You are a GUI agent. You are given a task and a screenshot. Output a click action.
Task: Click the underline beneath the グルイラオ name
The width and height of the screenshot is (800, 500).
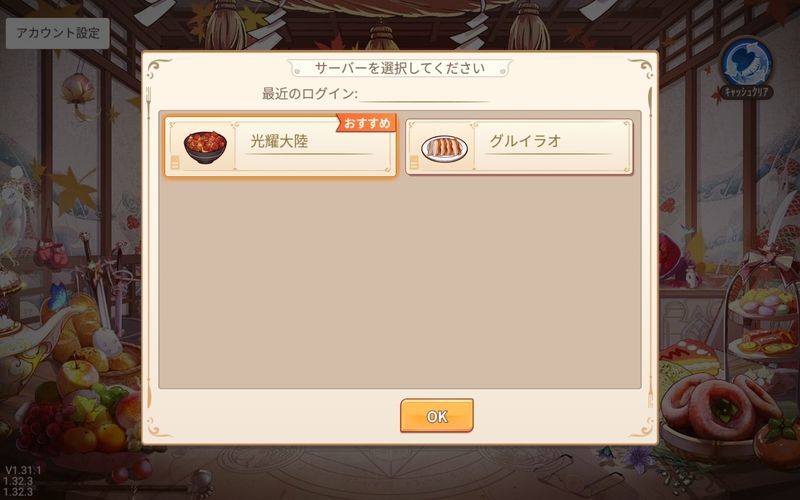pyautogui.click(x=548, y=154)
